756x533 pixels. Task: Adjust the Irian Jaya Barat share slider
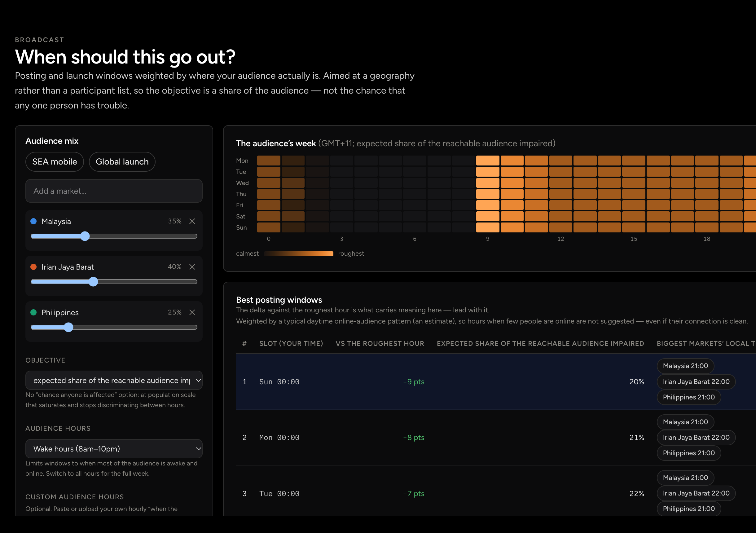(x=114, y=282)
